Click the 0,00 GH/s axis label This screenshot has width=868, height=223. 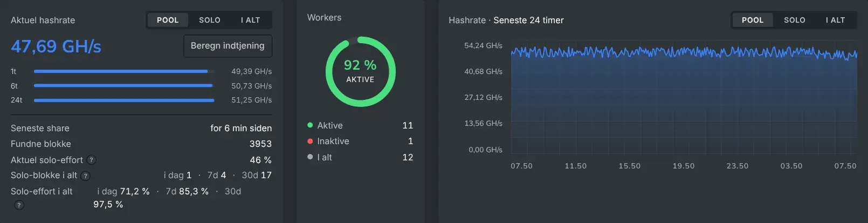[x=485, y=150]
